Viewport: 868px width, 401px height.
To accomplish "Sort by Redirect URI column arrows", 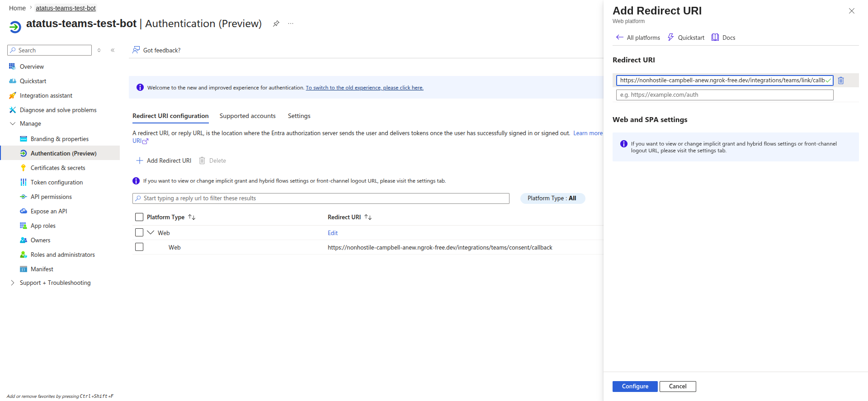I will (368, 217).
